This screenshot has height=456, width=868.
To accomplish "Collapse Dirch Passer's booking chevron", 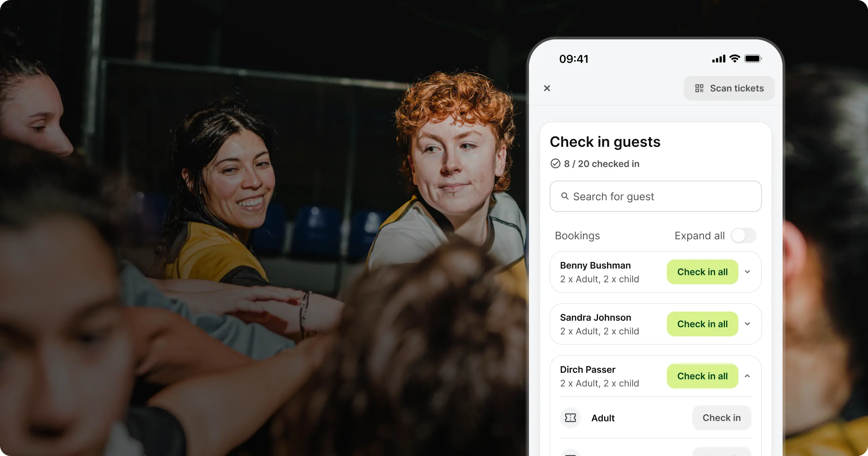I will click(747, 376).
